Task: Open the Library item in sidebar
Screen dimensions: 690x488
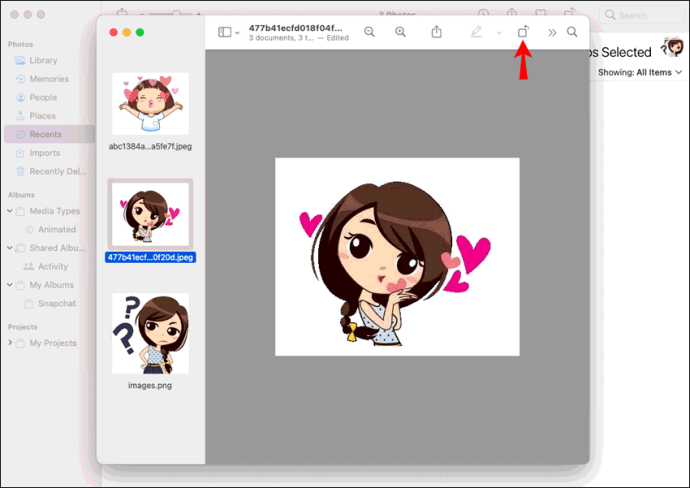Action: click(45, 61)
